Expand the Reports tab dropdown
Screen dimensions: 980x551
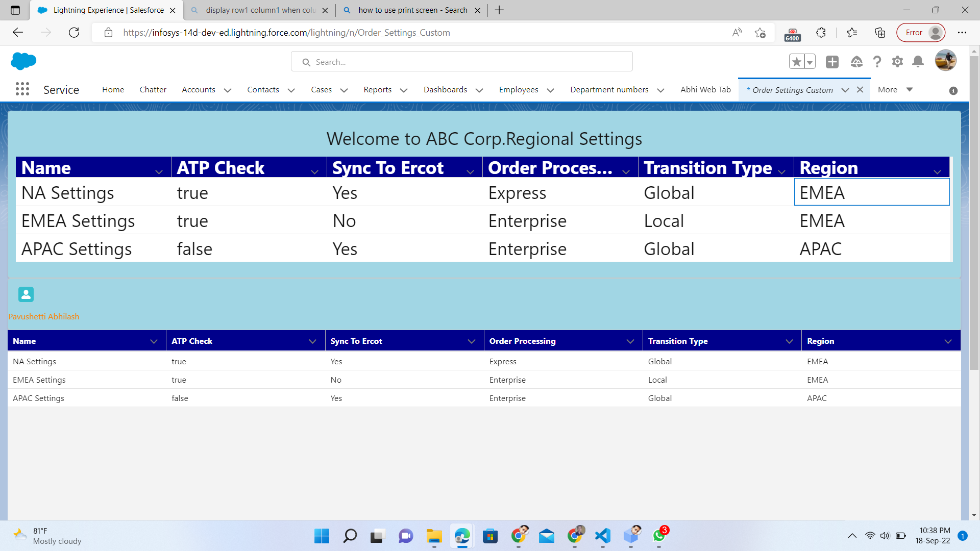[404, 90]
